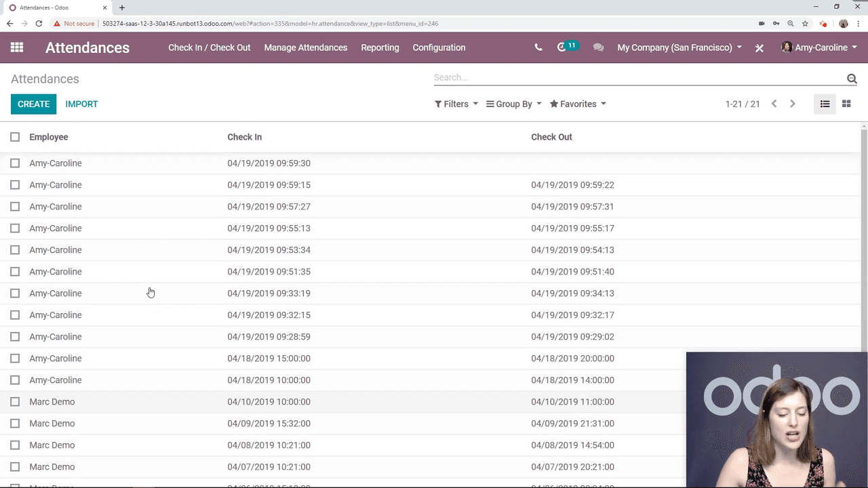Open the Odoo apps grid menu

coord(17,47)
